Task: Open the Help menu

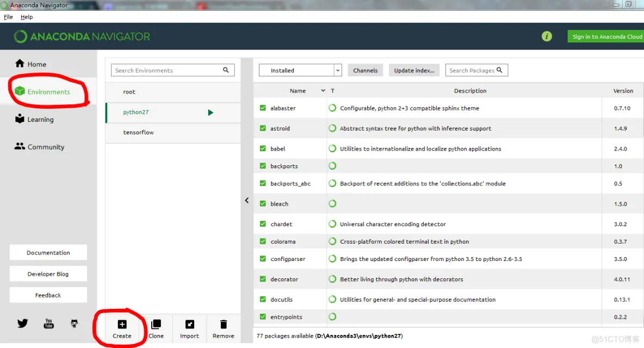Action: 27,17
